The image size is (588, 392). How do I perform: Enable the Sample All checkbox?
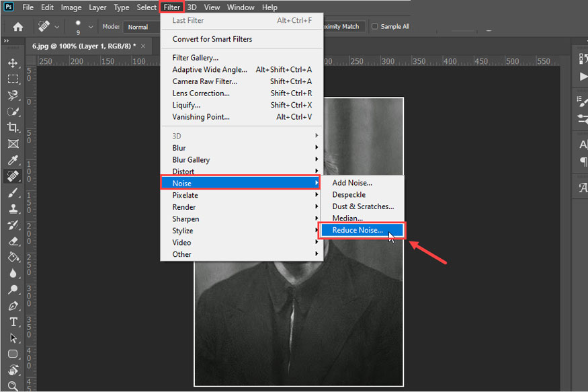(374, 26)
